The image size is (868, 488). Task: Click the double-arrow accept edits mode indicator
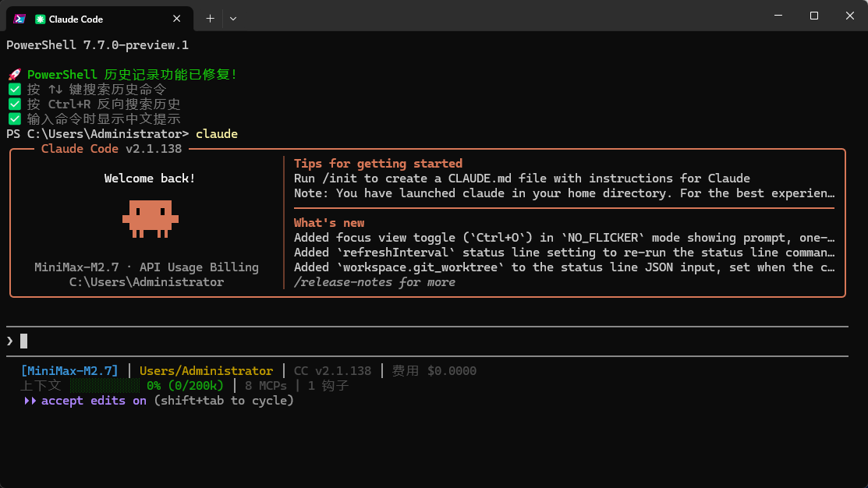(x=30, y=401)
